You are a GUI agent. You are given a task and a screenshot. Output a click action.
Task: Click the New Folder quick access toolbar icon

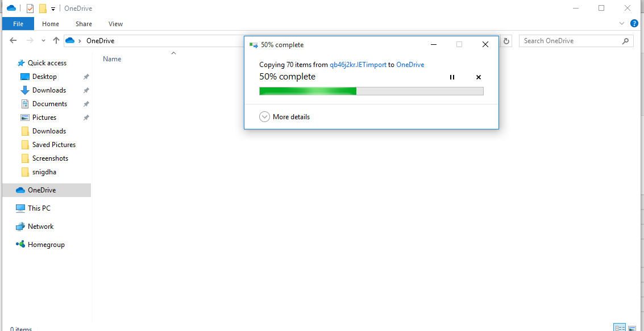[x=43, y=9]
